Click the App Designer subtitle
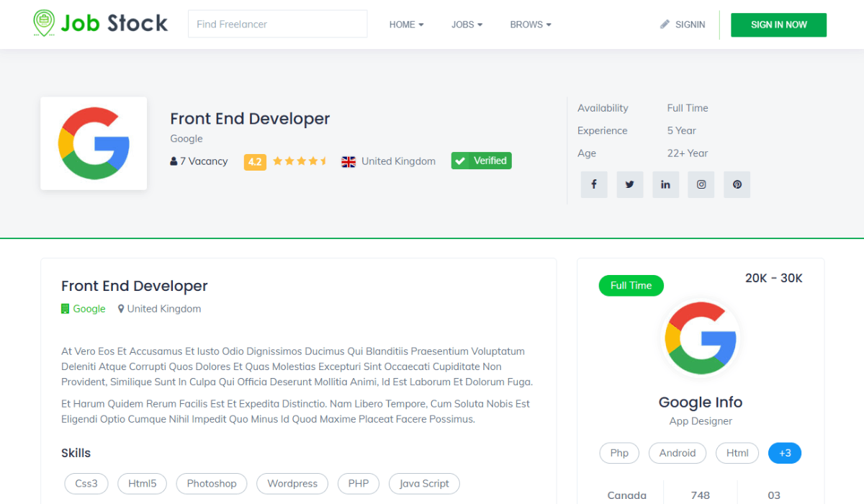 pos(701,421)
